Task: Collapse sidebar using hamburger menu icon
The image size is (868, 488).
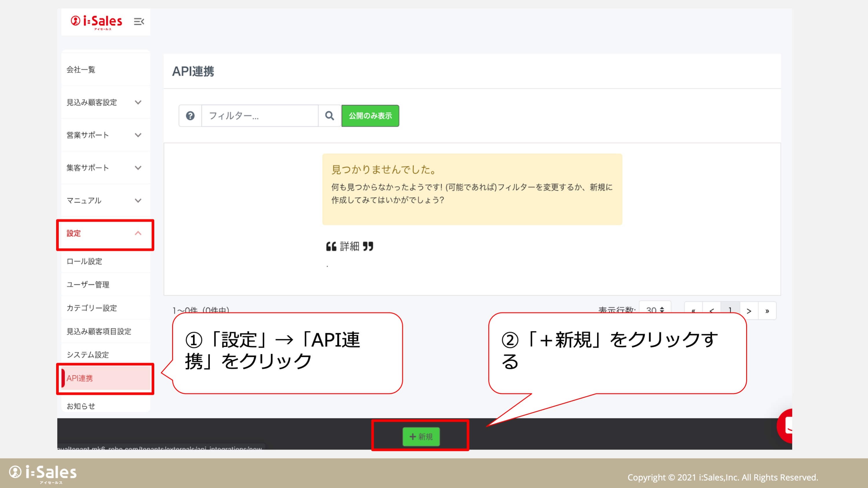Action: coord(139,22)
